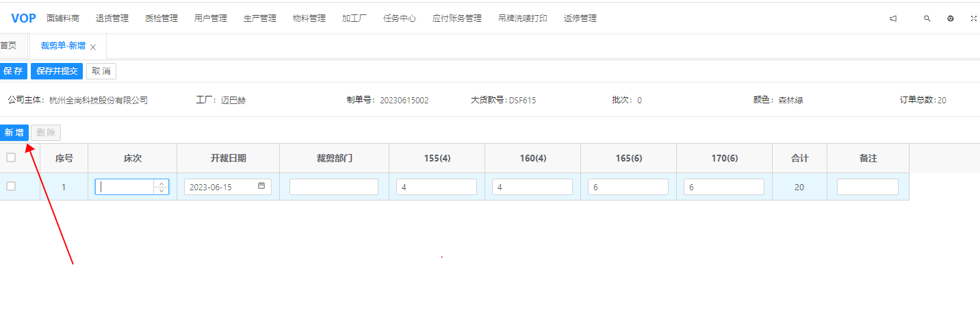Click the megaphone announcement icon
The image size is (980, 336).
[893, 18]
